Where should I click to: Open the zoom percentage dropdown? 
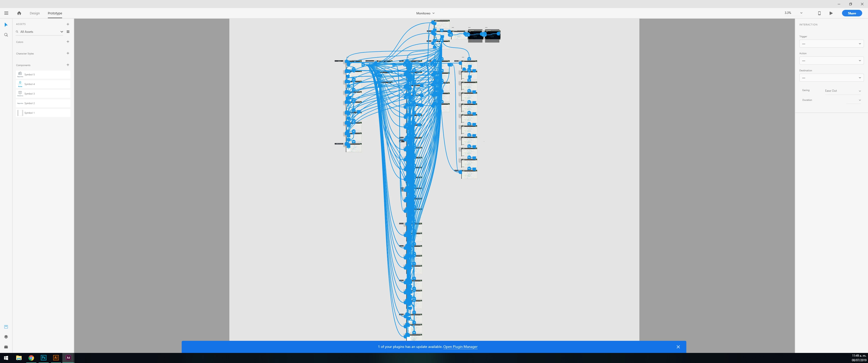[x=801, y=13]
